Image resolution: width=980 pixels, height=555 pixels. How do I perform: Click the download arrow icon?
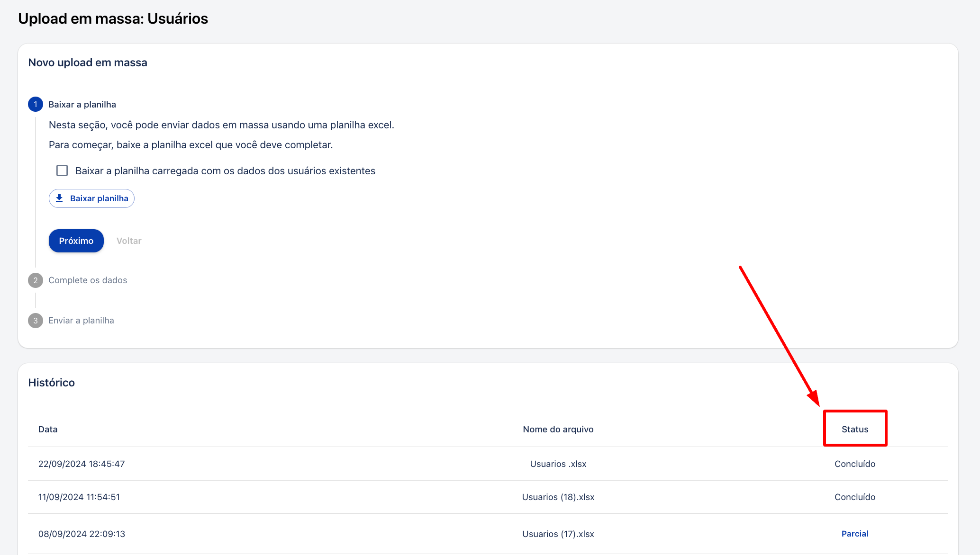coord(59,198)
